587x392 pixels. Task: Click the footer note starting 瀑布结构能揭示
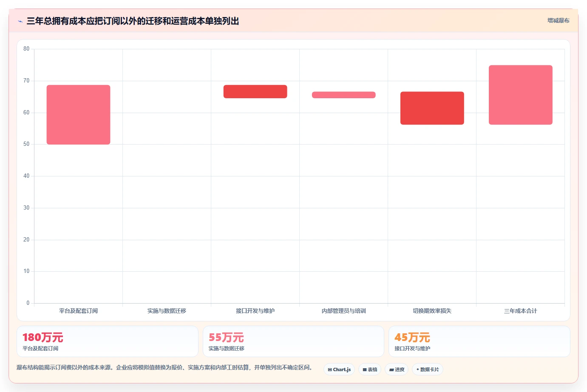[164, 367]
